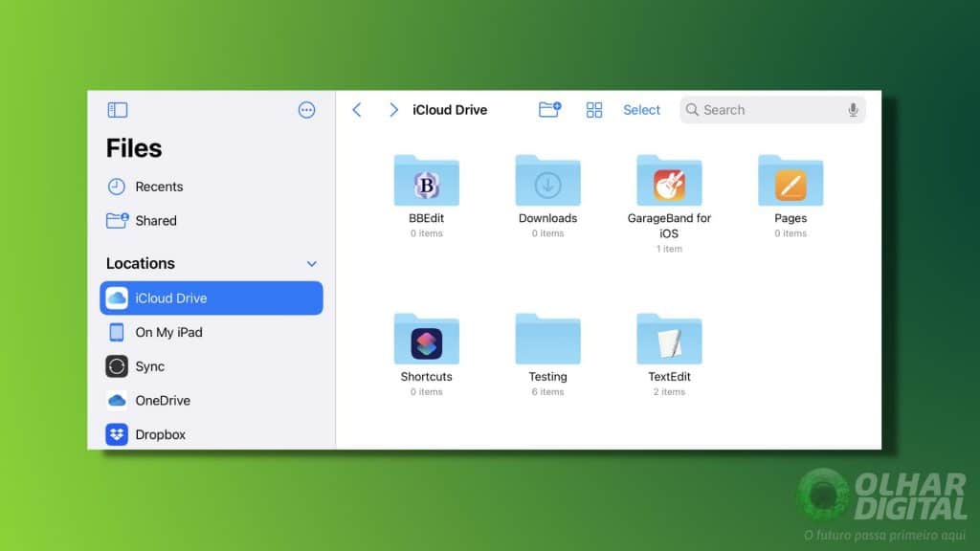Click '1 item' under GarageBand

(x=669, y=249)
